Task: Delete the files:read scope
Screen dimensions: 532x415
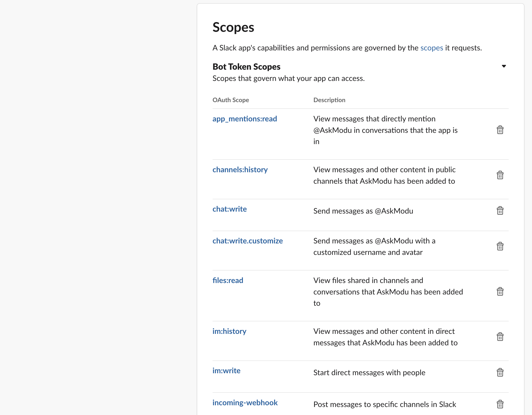Action: tap(500, 291)
